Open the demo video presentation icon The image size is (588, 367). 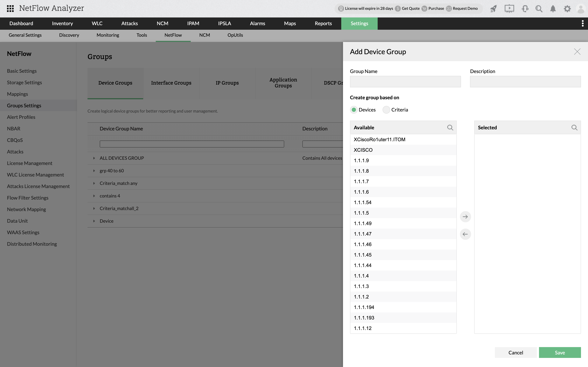[x=509, y=9]
